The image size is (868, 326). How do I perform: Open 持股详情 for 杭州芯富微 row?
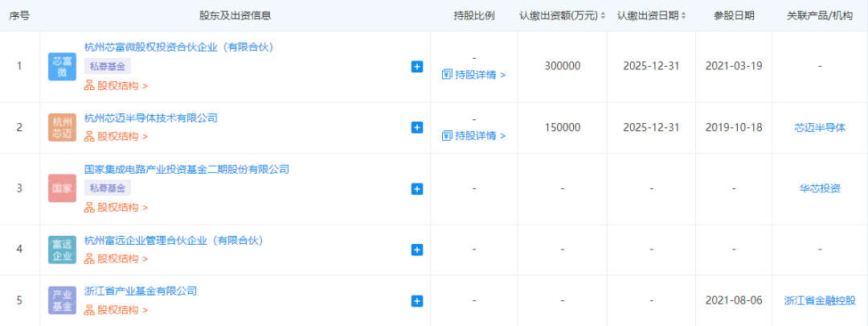(x=474, y=74)
